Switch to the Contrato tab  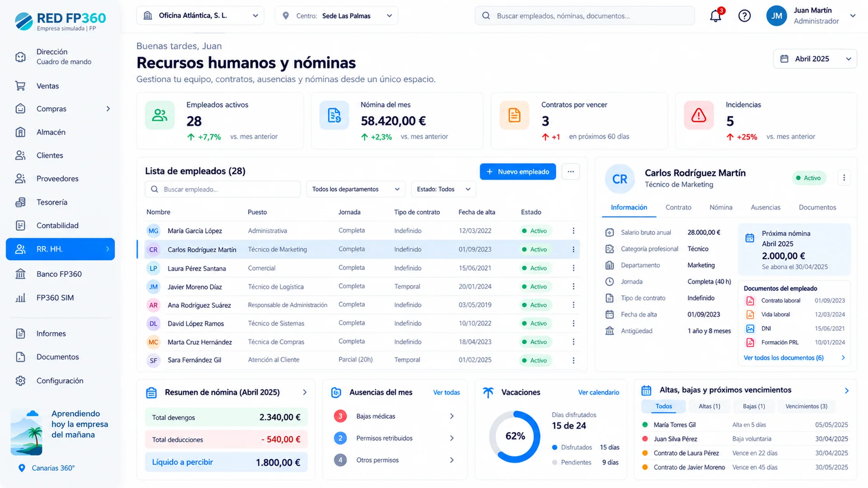(x=678, y=207)
